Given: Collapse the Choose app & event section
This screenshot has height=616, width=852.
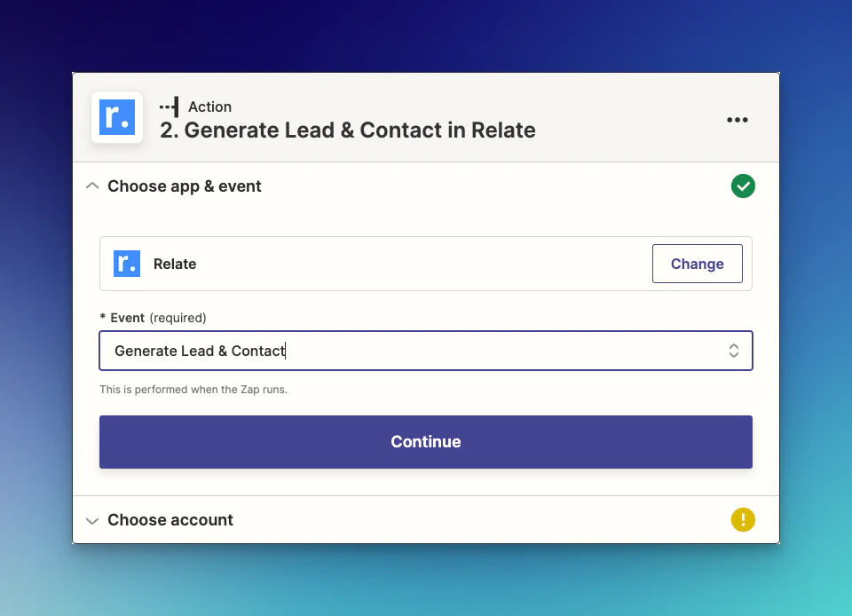Looking at the screenshot, I should [92, 186].
